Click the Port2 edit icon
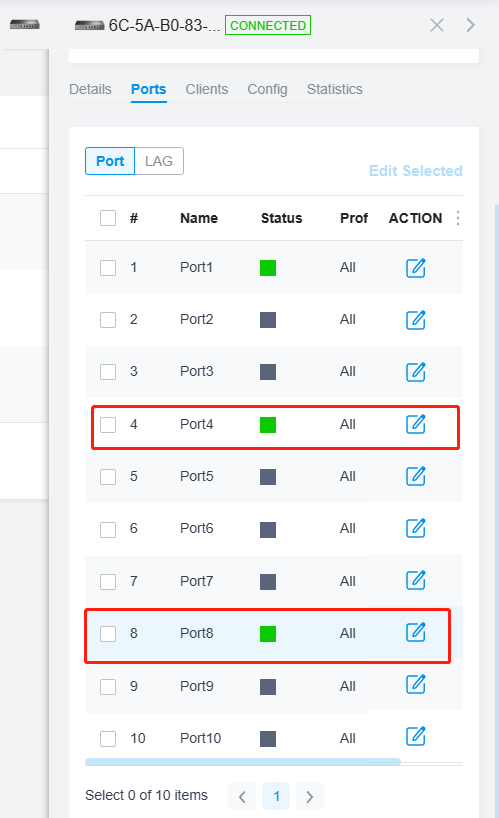This screenshot has height=818, width=499. [x=416, y=320]
